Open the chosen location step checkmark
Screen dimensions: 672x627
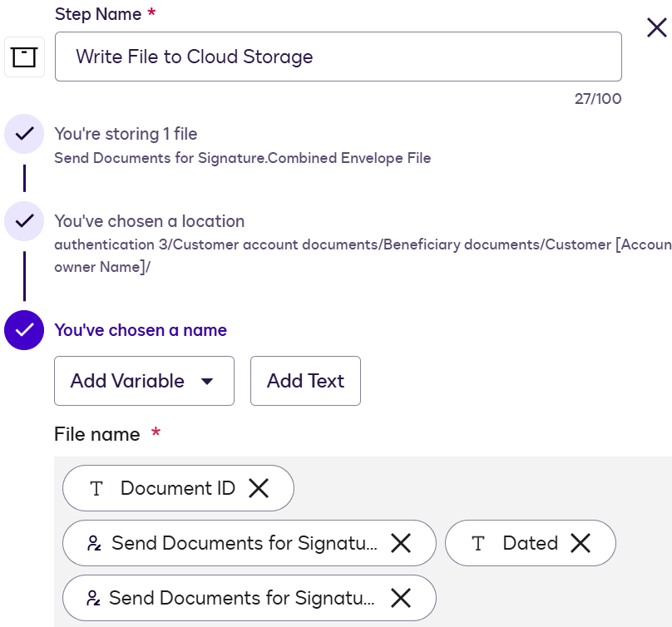click(x=24, y=221)
